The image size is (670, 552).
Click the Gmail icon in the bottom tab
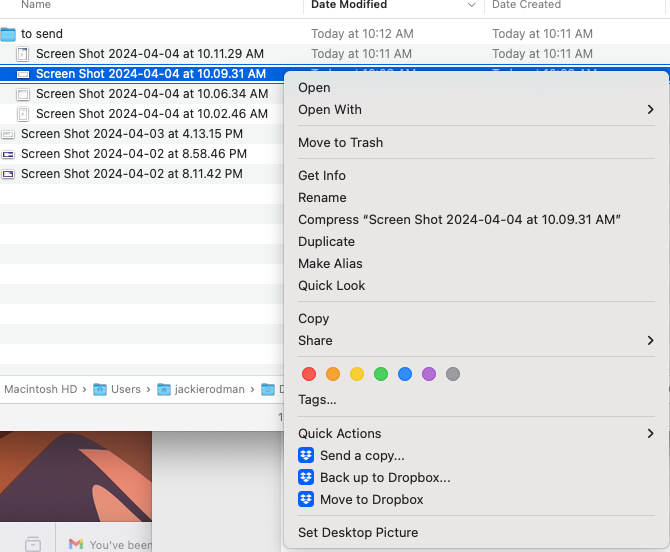click(76, 544)
